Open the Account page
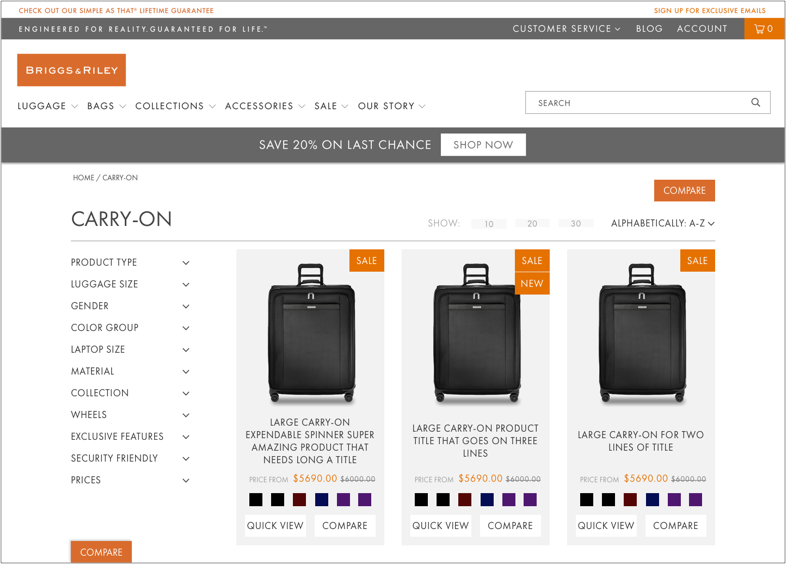This screenshot has width=786, height=564. coord(702,29)
